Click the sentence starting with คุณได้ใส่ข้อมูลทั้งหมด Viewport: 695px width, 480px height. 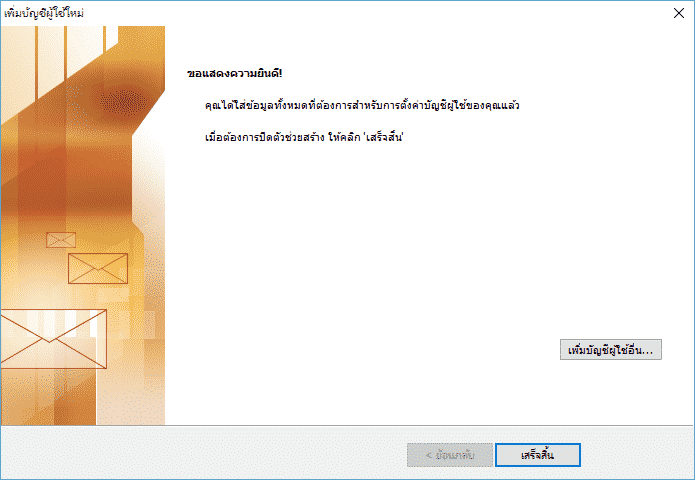click(362, 105)
